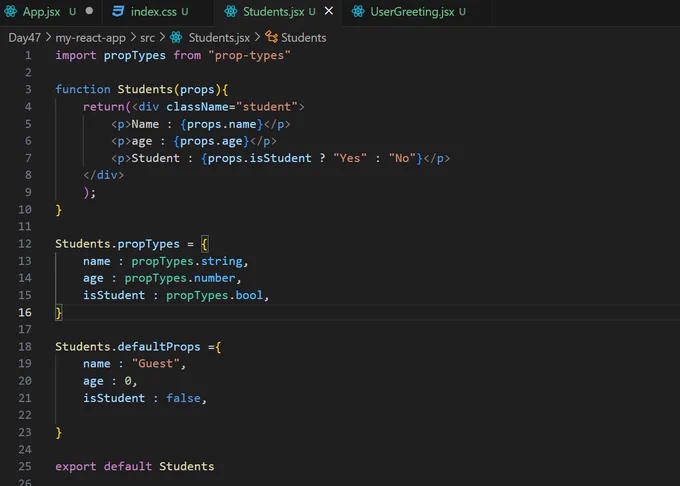Click the false value on line 21
Viewport: 680px width, 486px height.
tap(183, 398)
